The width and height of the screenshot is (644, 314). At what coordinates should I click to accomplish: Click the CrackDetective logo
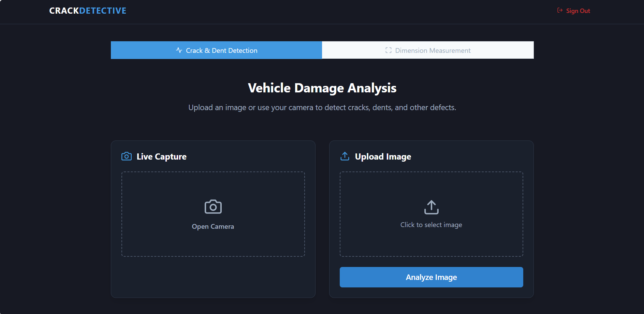click(x=88, y=11)
